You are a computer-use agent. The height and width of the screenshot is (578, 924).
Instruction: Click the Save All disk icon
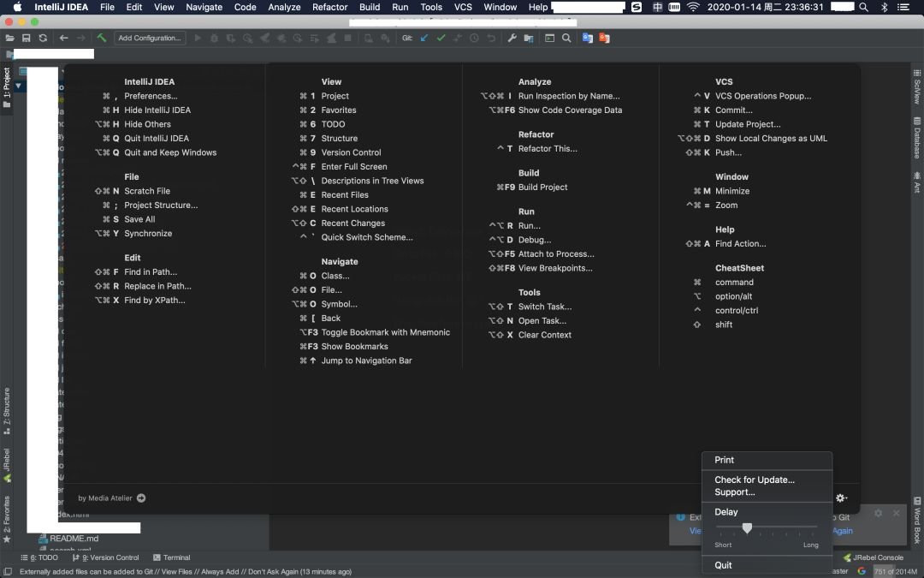pos(26,38)
